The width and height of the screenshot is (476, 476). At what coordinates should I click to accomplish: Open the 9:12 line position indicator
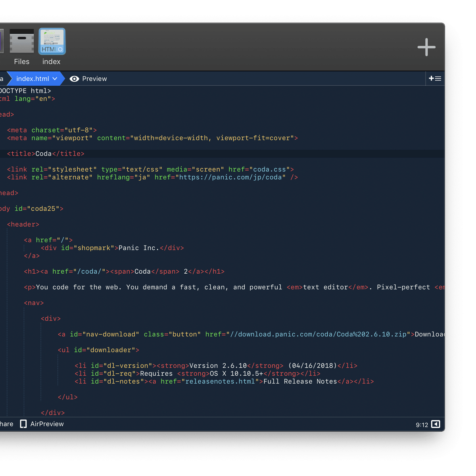point(422,425)
